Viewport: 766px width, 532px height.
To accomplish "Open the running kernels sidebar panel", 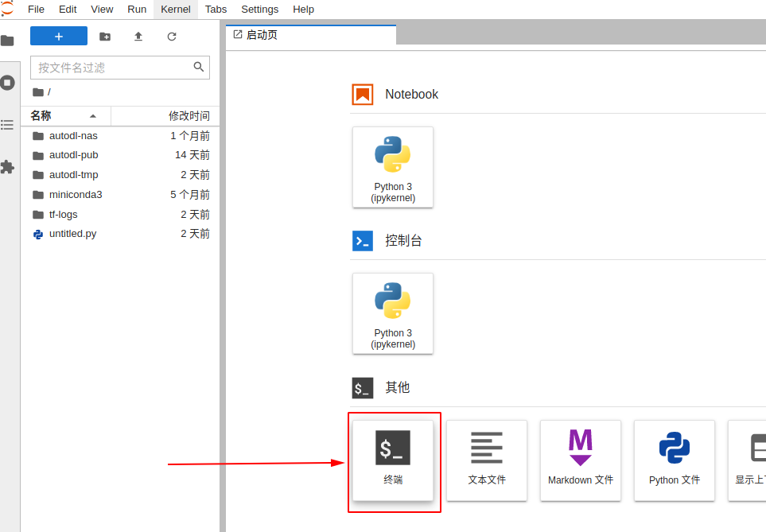I will pos(8,83).
